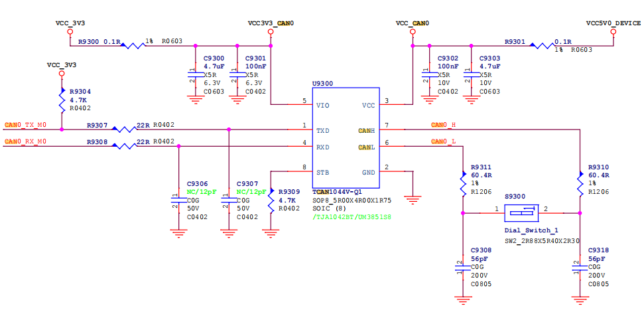Click the VCC5V0_DEVICE power label text
Image resolution: width=644 pixels, height=322 pixels.
[x=613, y=23]
